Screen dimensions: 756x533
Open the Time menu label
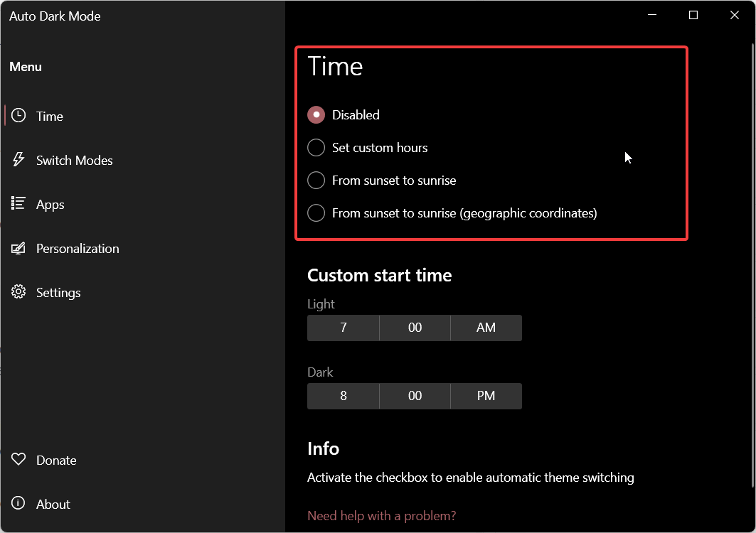(x=50, y=116)
